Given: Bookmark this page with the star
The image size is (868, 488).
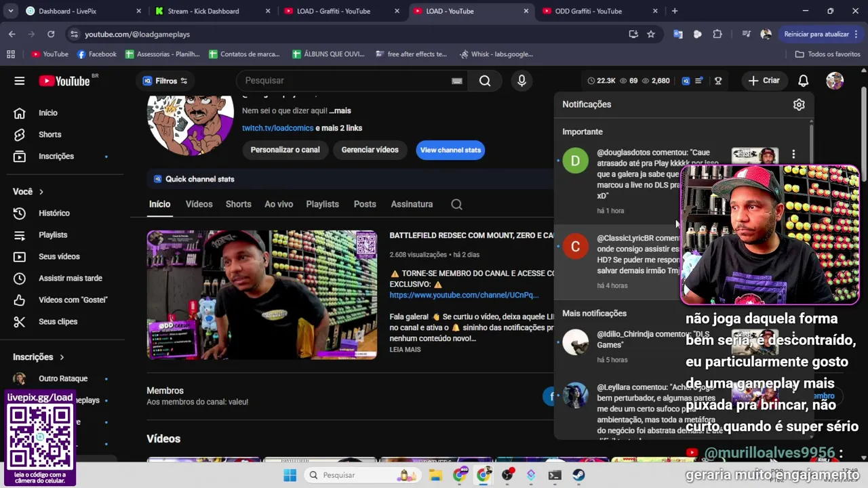Looking at the screenshot, I should (x=651, y=34).
